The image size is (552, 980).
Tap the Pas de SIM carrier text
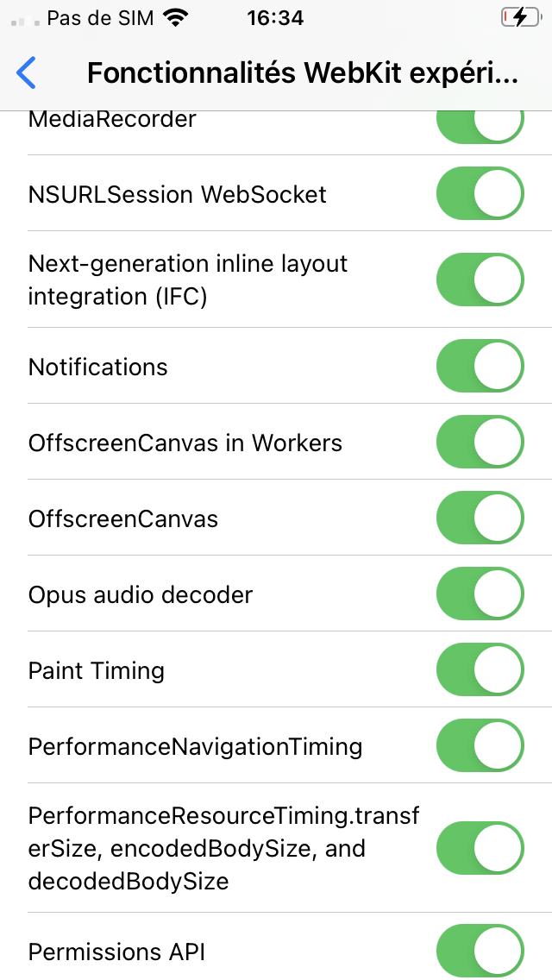(x=101, y=18)
